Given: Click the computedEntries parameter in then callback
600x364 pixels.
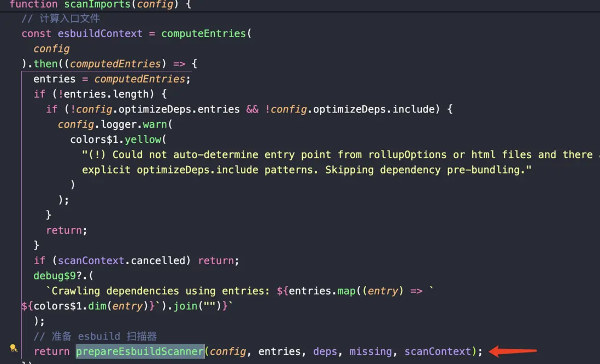Looking at the screenshot, I should click(115, 64).
